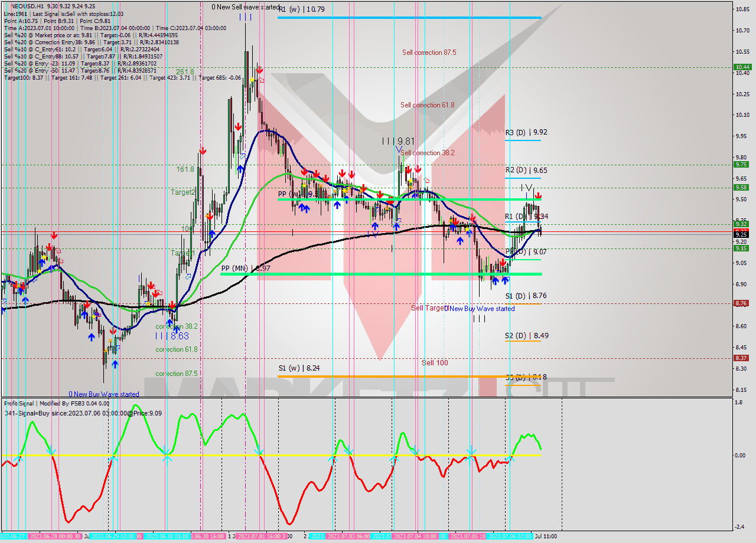Click the red 8.76 price tag on axis

742,303
